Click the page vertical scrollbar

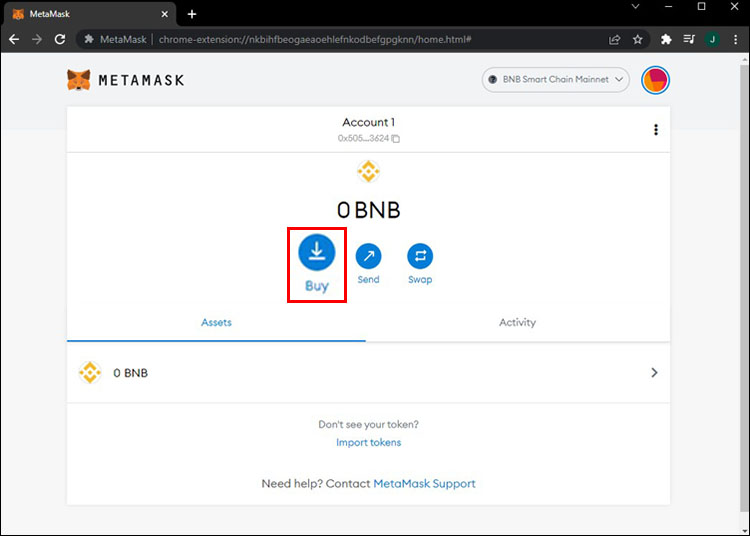745,287
